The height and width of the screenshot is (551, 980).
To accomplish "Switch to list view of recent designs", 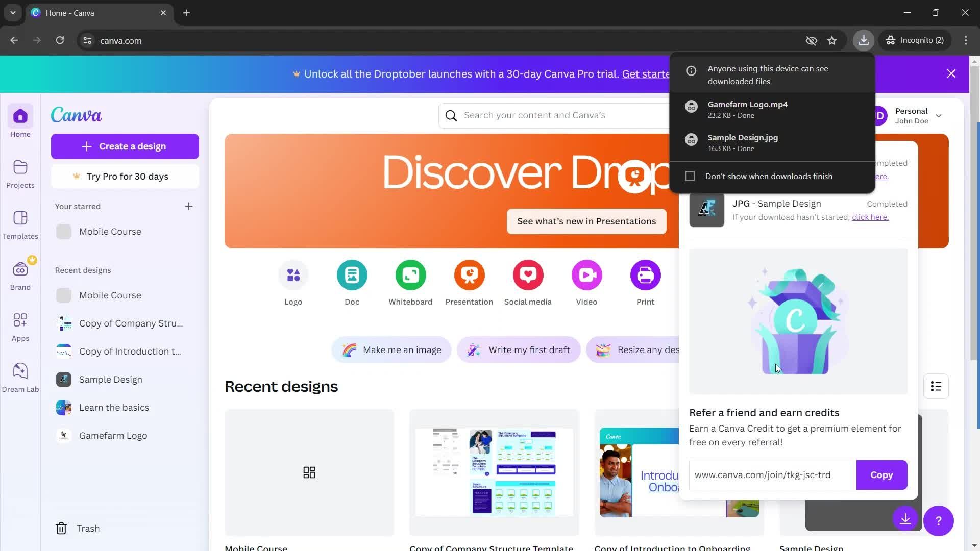I will pyautogui.click(x=936, y=387).
